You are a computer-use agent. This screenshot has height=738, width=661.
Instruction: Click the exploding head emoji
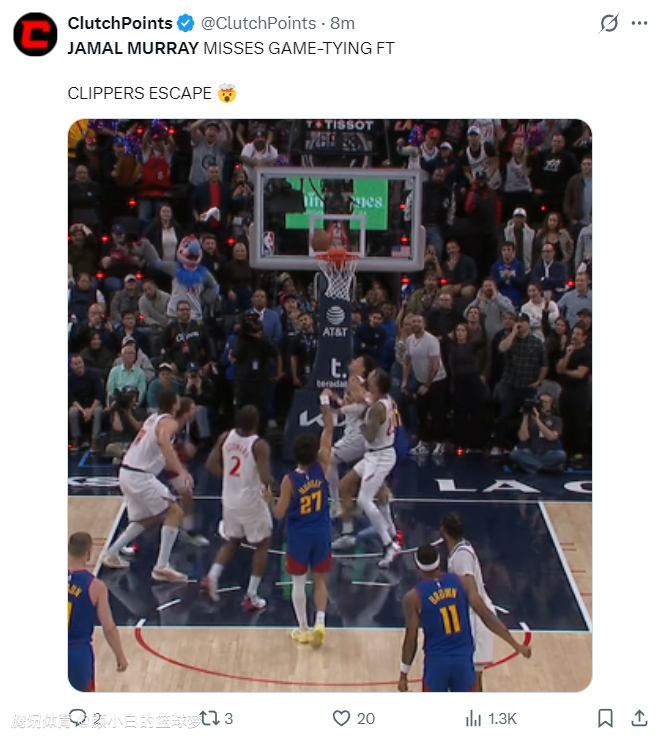[x=227, y=93]
